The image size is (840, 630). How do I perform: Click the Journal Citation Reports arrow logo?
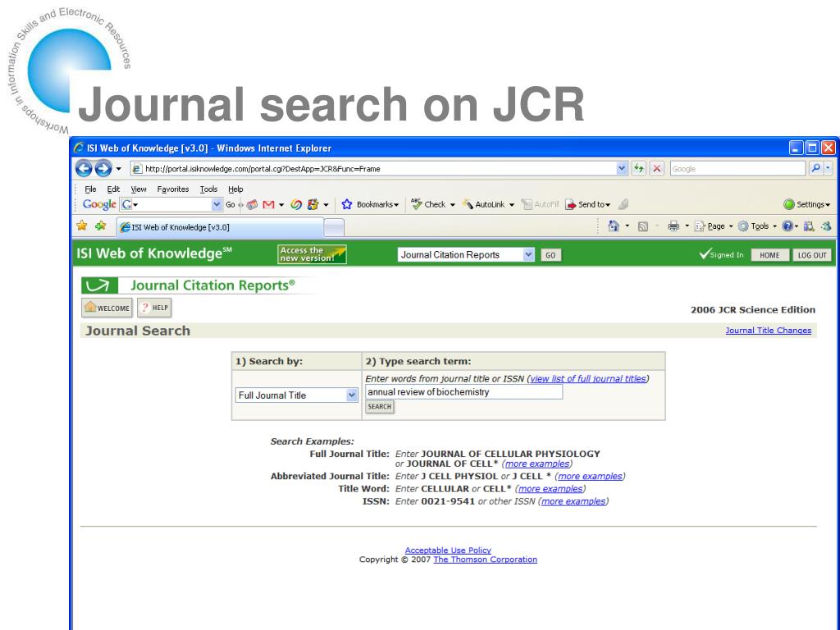coord(99,285)
